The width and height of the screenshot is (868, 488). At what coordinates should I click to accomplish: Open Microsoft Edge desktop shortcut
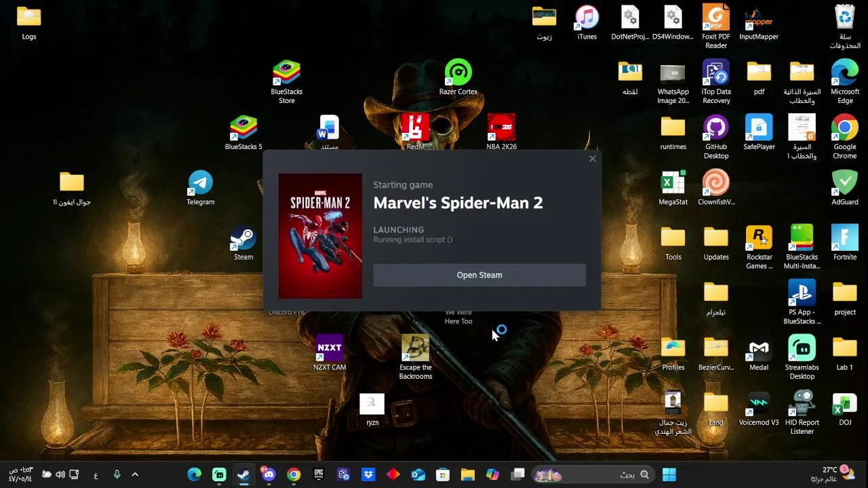click(x=845, y=81)
